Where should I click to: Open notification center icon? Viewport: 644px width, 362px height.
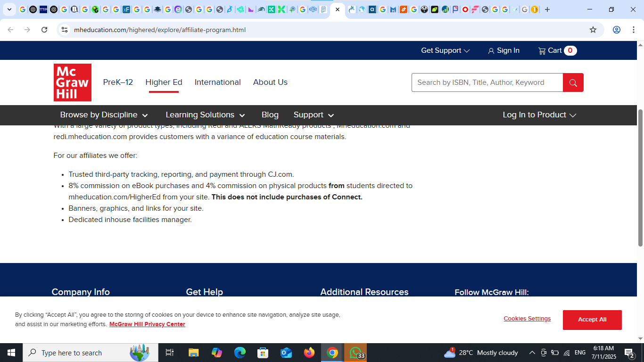[629, 353]
